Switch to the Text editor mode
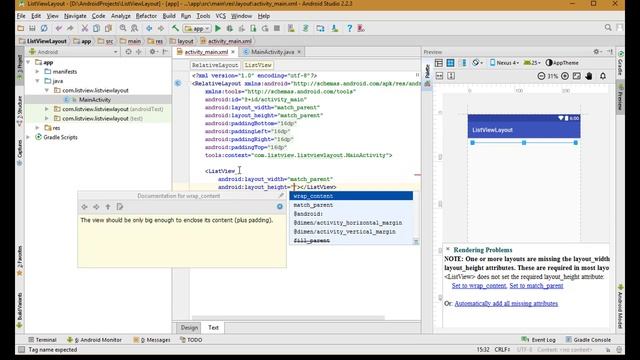 [x=213, y=327]
